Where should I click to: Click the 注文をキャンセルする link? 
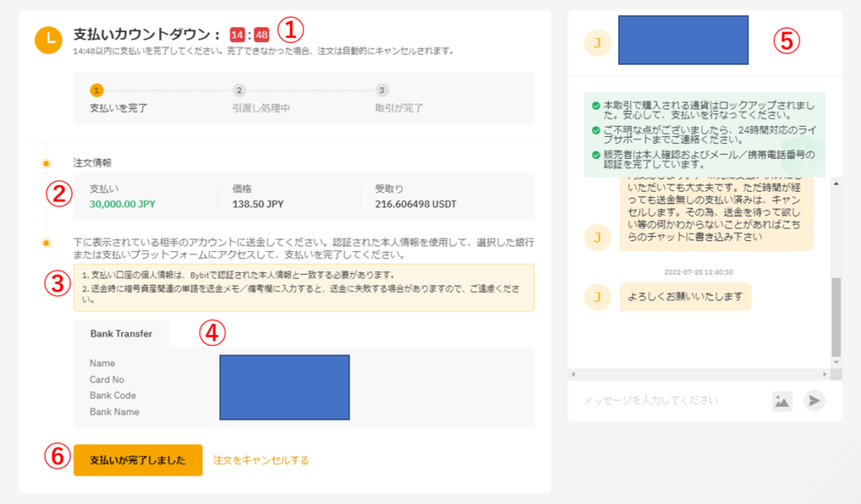[x=261, y=460]
